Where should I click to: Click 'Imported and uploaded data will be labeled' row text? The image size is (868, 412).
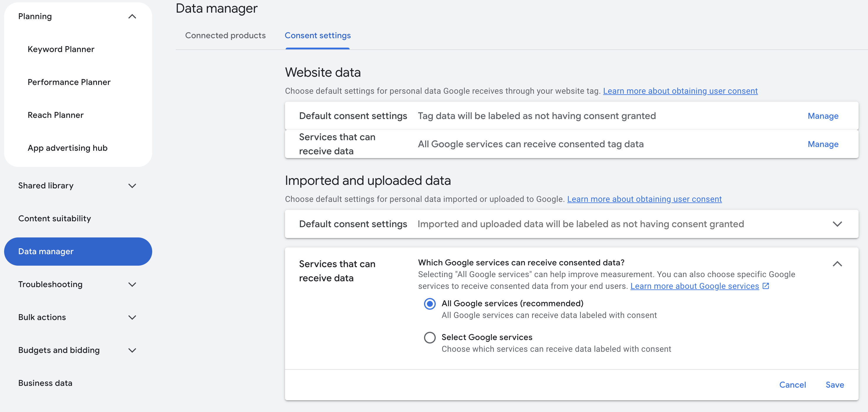tap(581, 224)
